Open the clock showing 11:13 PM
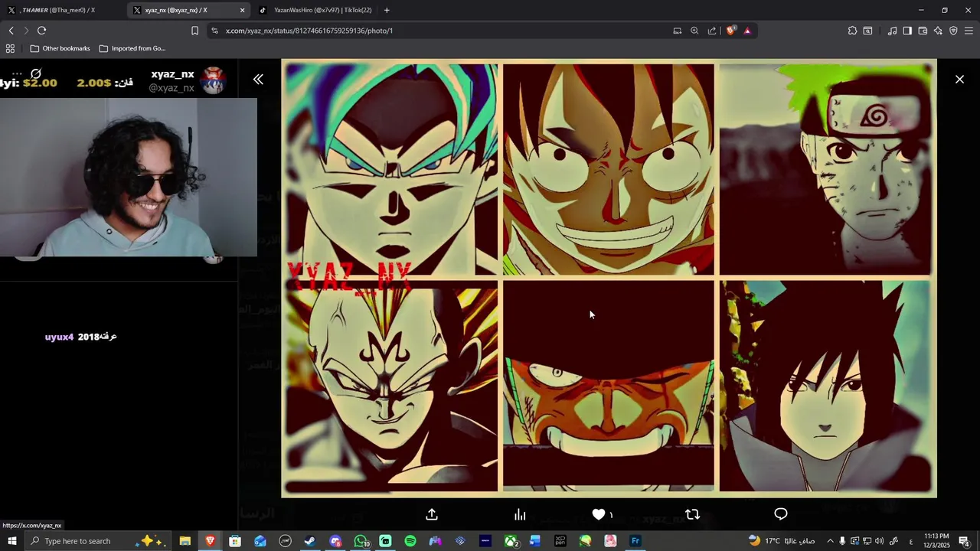The height and width of the screenshot is (551, 980). coord(936,541)
